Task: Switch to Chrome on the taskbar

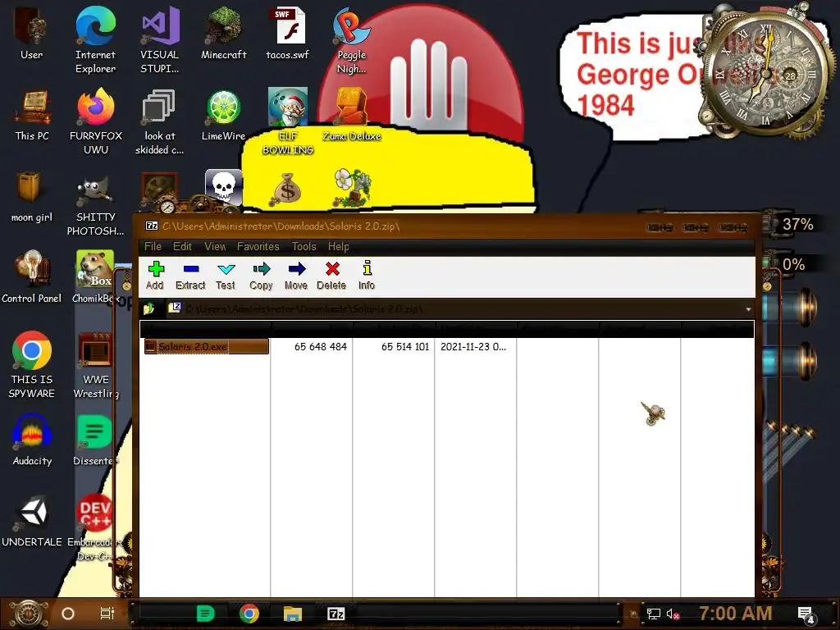Action: point(249,614)
